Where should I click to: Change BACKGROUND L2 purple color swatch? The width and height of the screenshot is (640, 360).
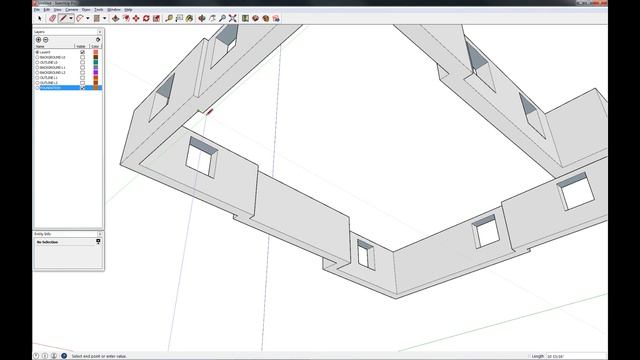[96, 73]
